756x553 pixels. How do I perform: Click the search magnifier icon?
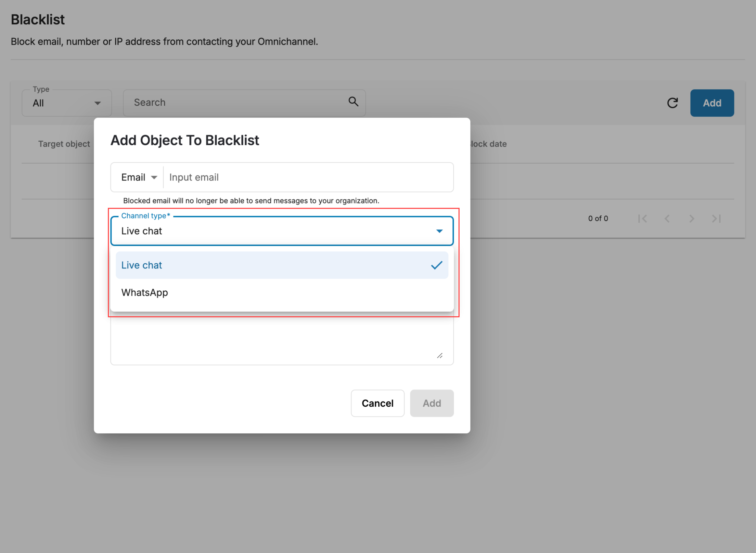[x=353, y=102]
